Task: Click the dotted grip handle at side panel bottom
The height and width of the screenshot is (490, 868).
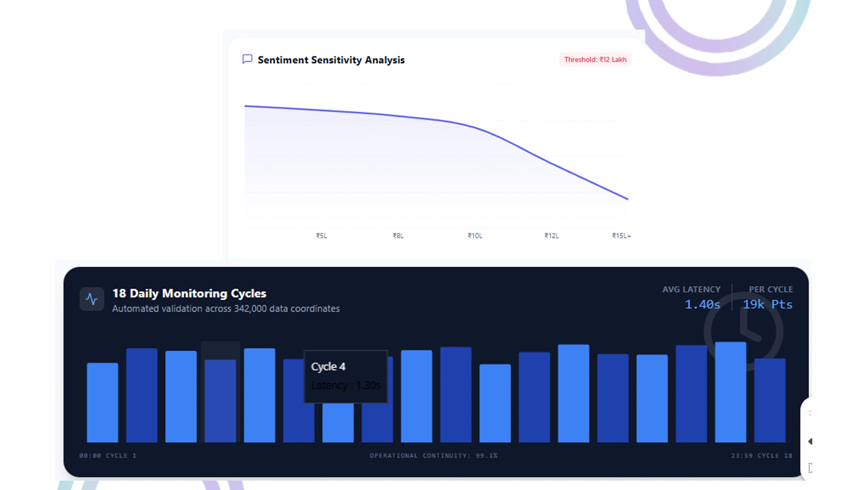Action: point(810,468)
